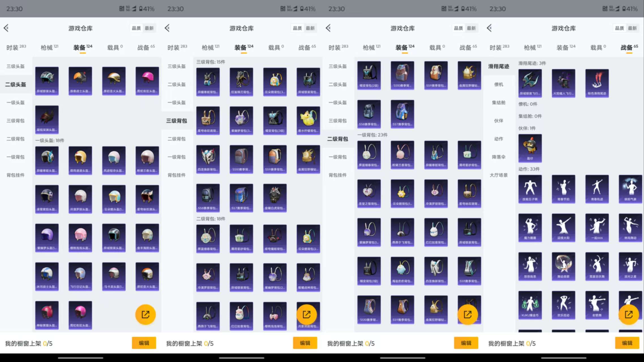Open 我的橱窗上架 0/5
This screenshot has width=644, height=362.
[28, 343]
